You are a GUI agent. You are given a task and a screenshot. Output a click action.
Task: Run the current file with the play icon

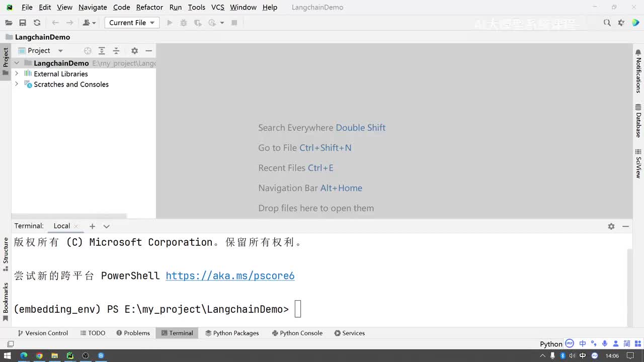[170, 23]
